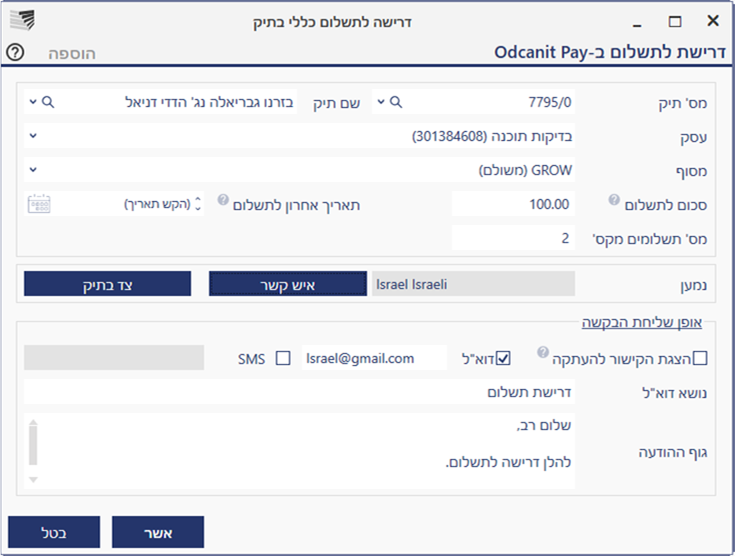Viewport: 735px width, 556px height.
Task: Click the case name text field
Action: [160, 102]
